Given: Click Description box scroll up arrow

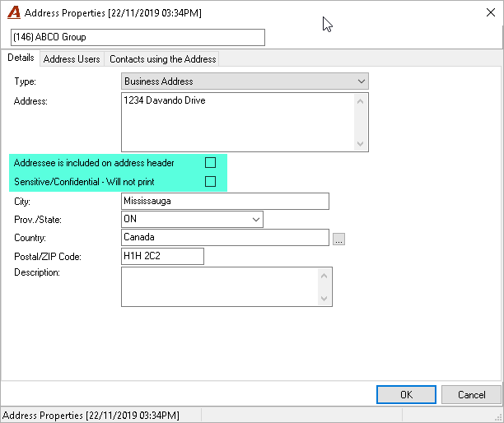Looking at the screenshot, I should (324, 276).
